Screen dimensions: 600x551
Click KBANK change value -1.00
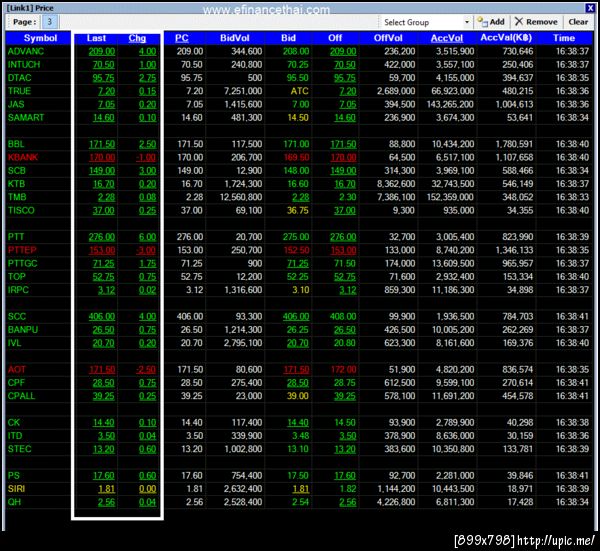[x=145, y=158]
